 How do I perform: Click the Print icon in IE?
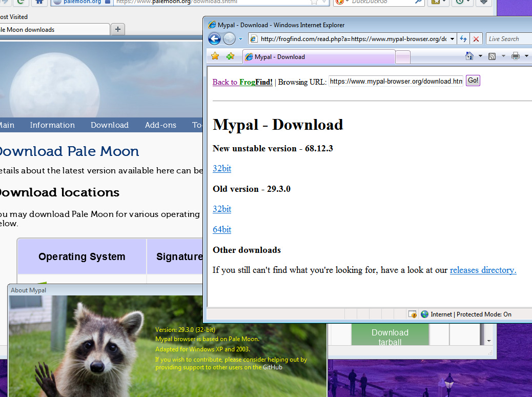pos(516,56)
